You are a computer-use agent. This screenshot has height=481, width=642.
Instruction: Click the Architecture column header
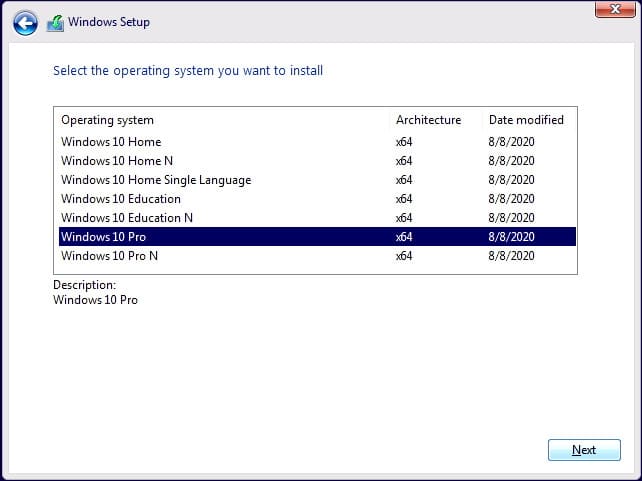pyautogui.click(x=428, y=120)
